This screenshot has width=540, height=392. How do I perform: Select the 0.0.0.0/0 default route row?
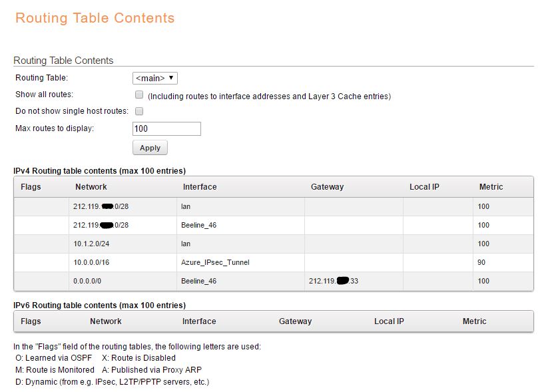tap(88, 281)
